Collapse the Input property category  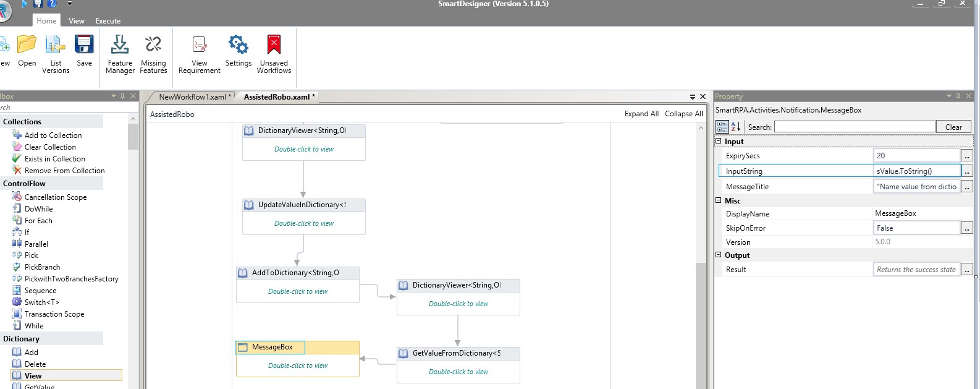pyautogui.click(x=719, y=141)
